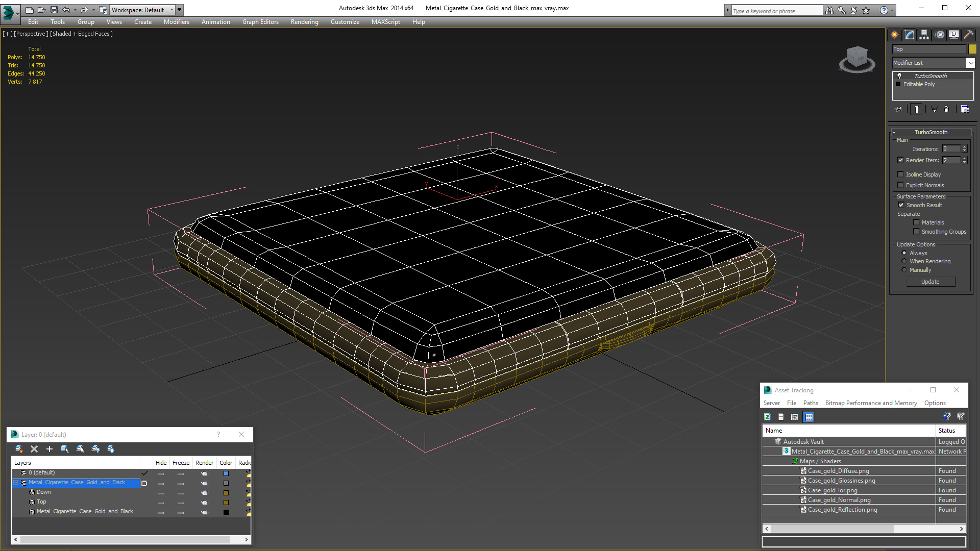The image size is (980, 551).
Task: Open the Hierarchy command panel tab
Action: [x=924, y=35]
